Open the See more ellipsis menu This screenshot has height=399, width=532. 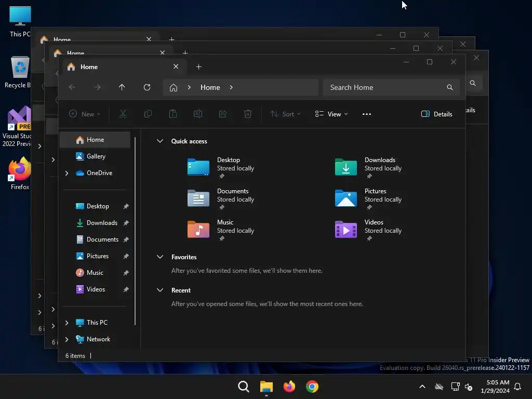point(366,114)
